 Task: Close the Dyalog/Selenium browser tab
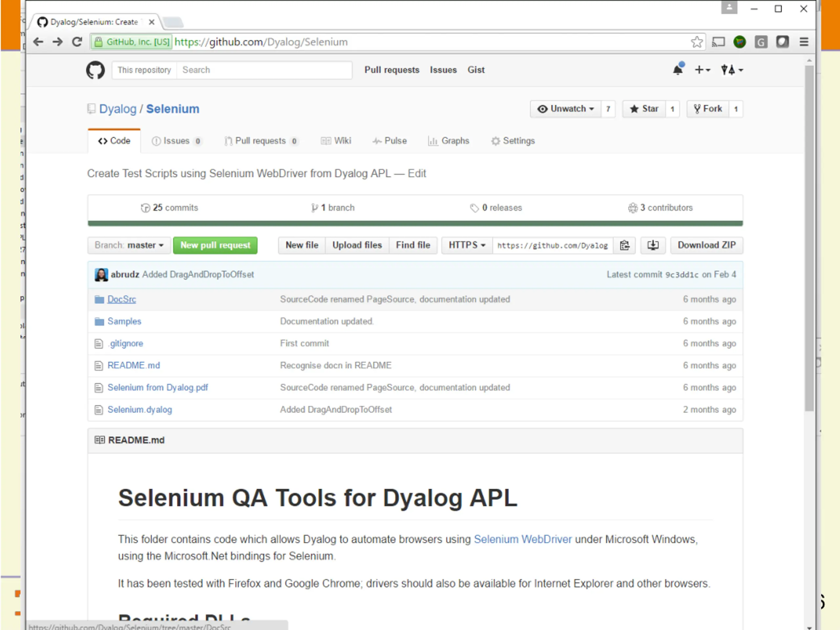152,22
